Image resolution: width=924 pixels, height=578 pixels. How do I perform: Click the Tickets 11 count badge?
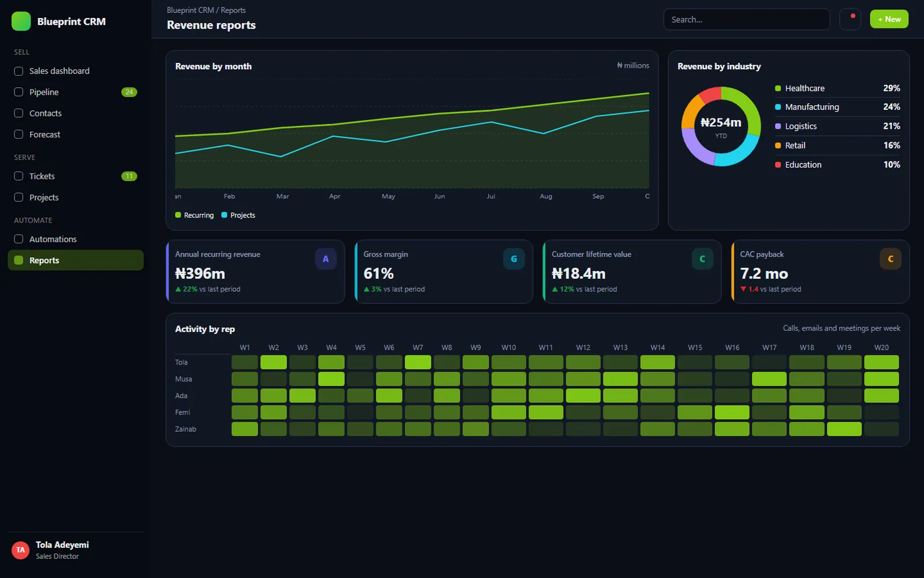coord(129,176)
